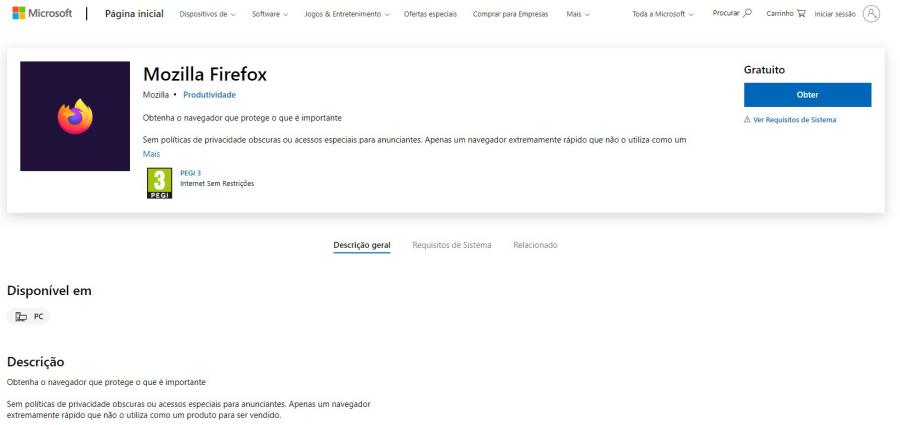
Task: Click the user account avatar icon
Action: (871, 14)
